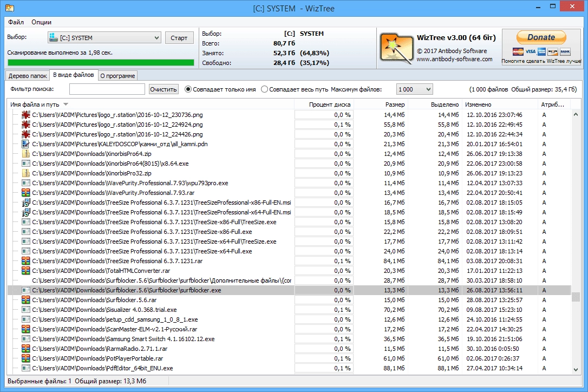This screenshot has width=588, height=392.
Task: Select the surfblocker.exe file row
Action: (289, 290)
